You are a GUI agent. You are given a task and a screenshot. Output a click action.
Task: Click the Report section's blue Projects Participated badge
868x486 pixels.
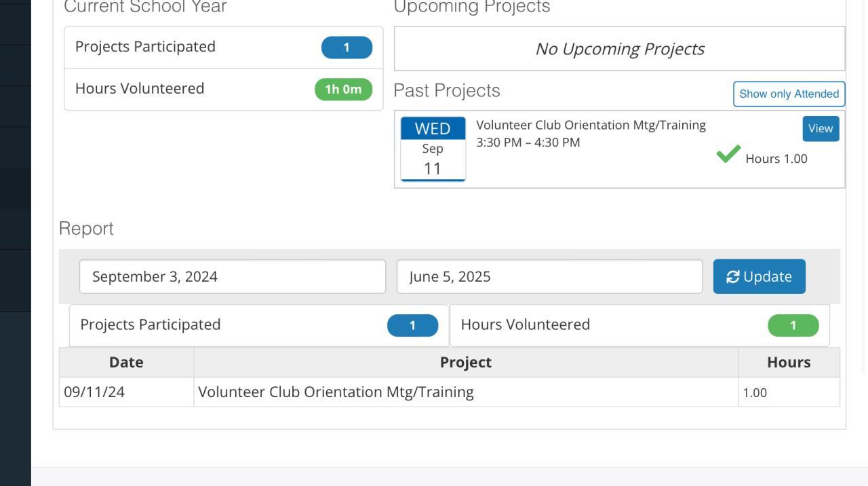[x=412, y=326]
